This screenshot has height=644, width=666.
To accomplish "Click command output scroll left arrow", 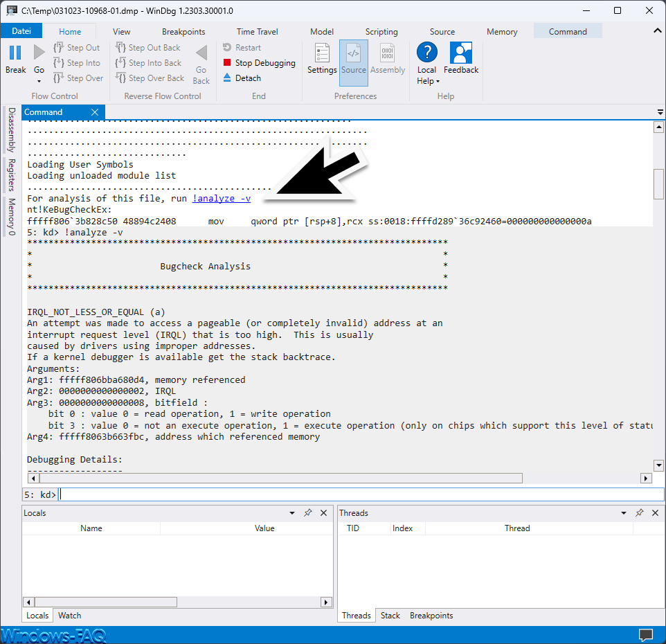I will [33, 478].
